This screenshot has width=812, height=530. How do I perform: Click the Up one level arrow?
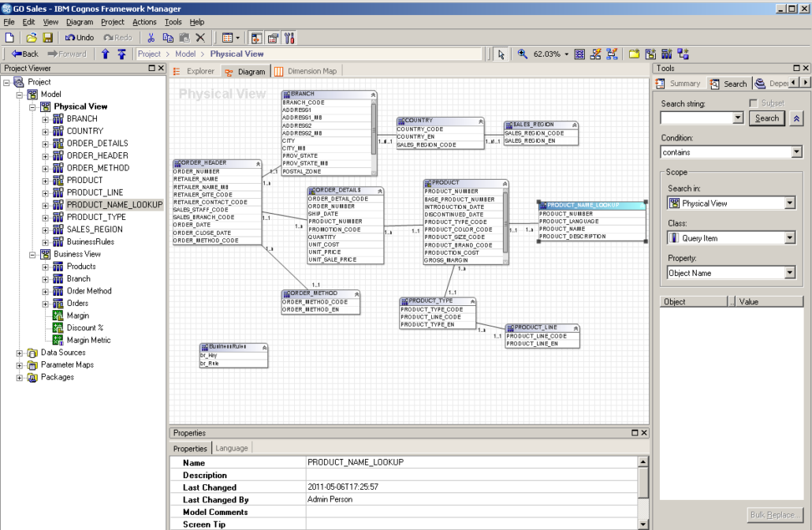[105, 54]
